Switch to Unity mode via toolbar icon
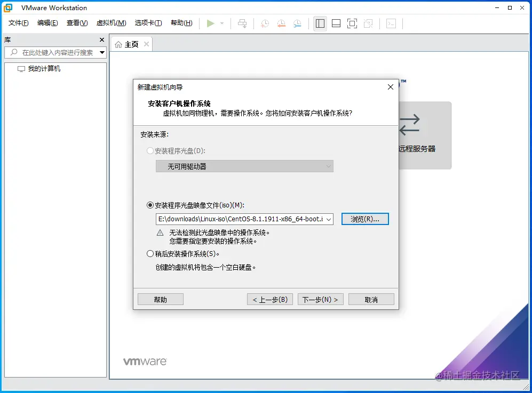Screen dimensions: 532x393 (368, 23)
